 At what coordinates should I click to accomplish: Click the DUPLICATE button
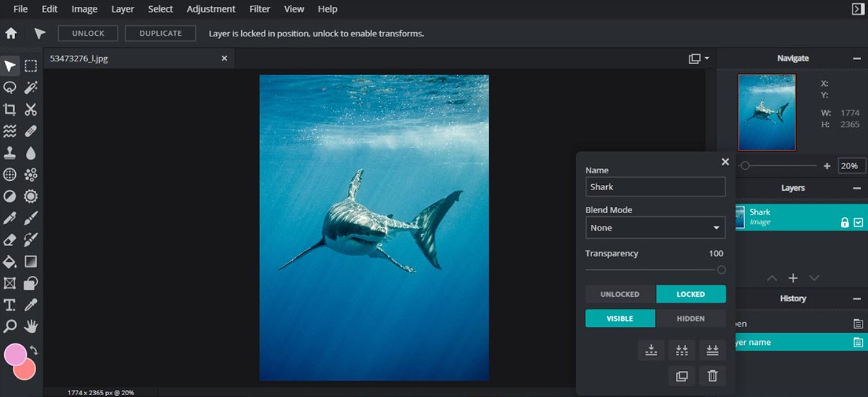point(161,33)
